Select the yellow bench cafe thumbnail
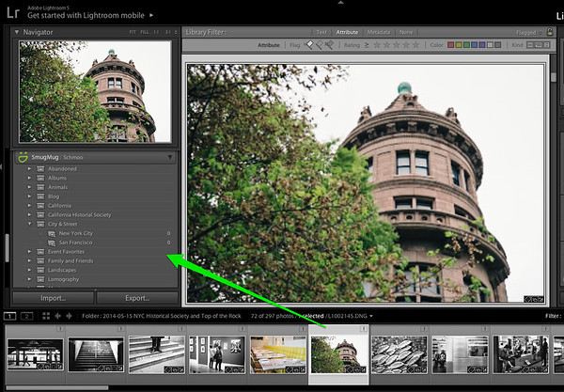564x392 pixels. 277,354
